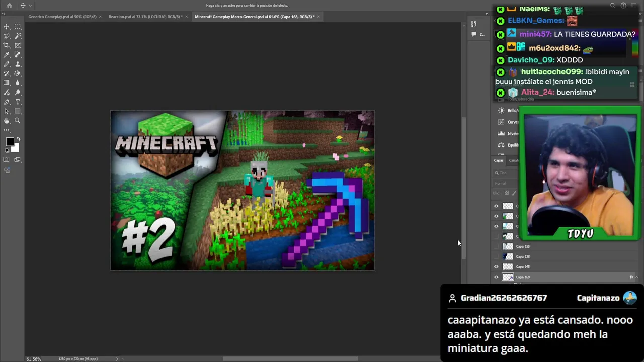644x362 pixels.
Task: Select the Rectangle shape tool
Action: [18, 111]
